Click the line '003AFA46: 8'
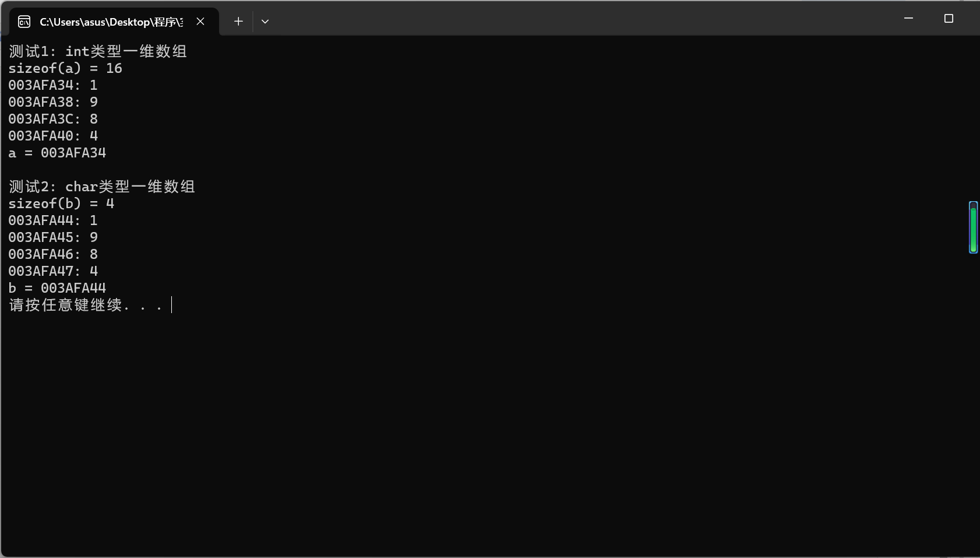 coord(53,254)
